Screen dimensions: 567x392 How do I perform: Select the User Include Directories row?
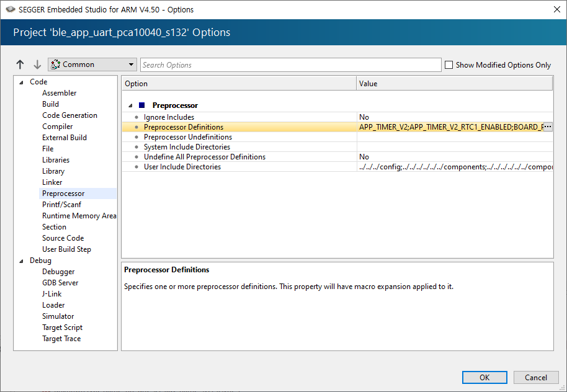pyautogui.click(x=337, y=167)
